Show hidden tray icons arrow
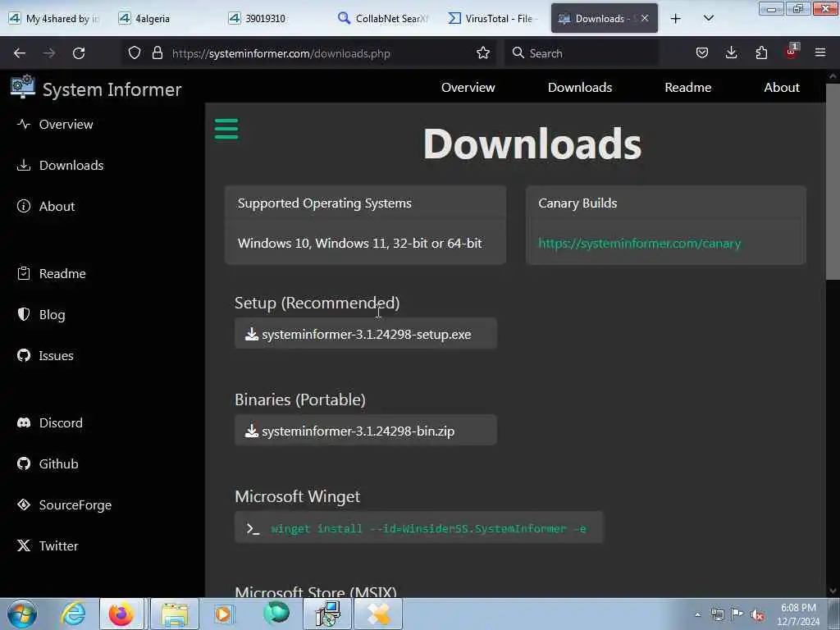Screen dimensions: 840x630 [697, 614]
